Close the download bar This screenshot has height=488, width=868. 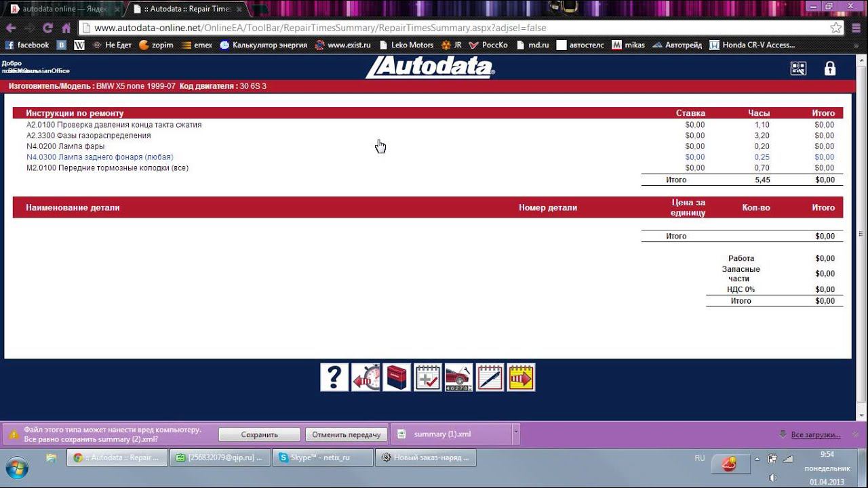click(x=856, y=434)
